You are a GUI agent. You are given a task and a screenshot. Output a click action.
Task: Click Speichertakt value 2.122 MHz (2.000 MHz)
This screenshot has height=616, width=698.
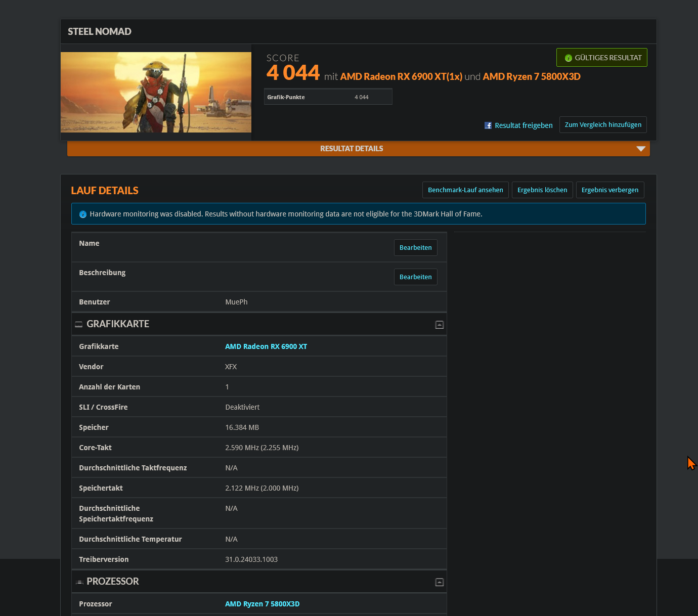pos(262,488)
